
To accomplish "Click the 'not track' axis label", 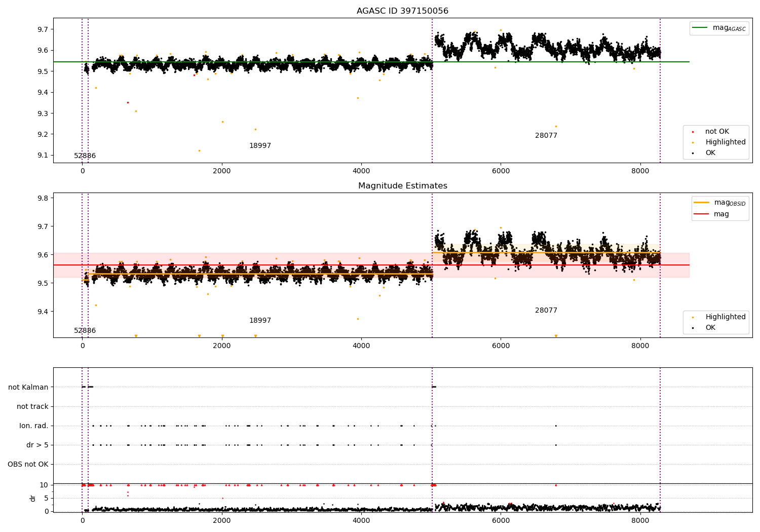I will pyautogui.click(x=32, y=407).
